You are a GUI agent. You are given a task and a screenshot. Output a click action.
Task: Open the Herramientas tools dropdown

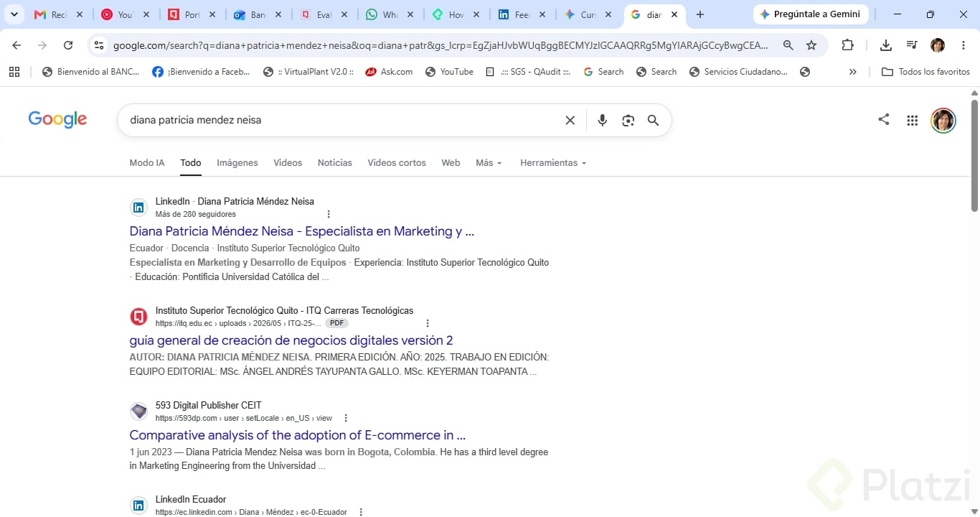tap(553, 163)
